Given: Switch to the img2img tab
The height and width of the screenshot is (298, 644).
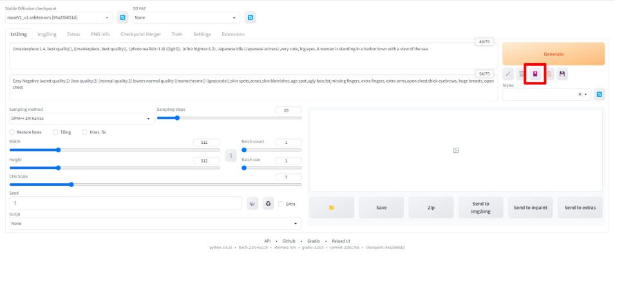Looking at the screenshot, I should (46, 34).
